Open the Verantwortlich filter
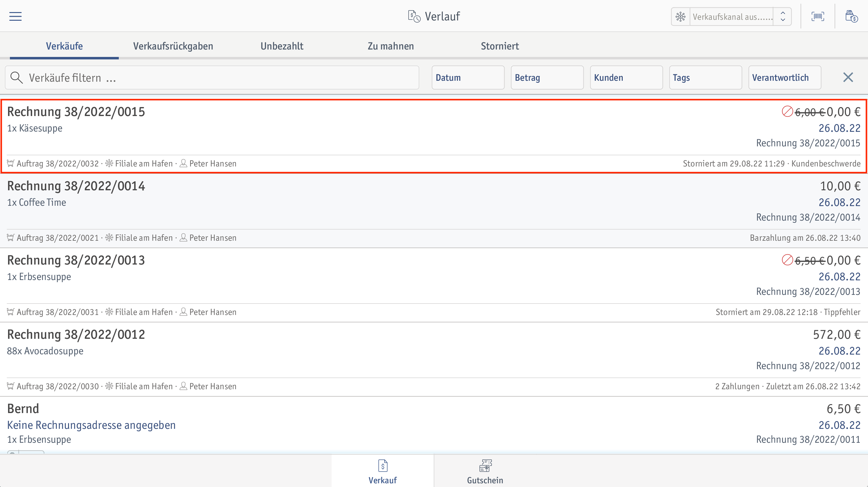Screen dimensions: 868x487 coord(785,78)
